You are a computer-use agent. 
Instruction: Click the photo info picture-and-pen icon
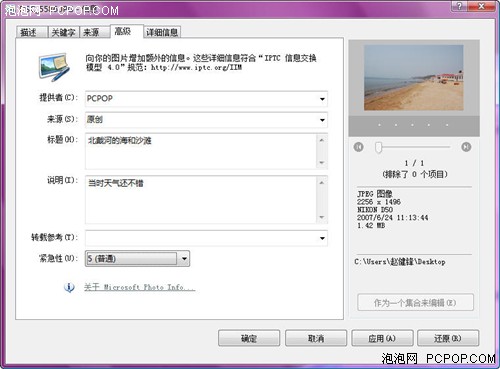click(x=54, y=67)
